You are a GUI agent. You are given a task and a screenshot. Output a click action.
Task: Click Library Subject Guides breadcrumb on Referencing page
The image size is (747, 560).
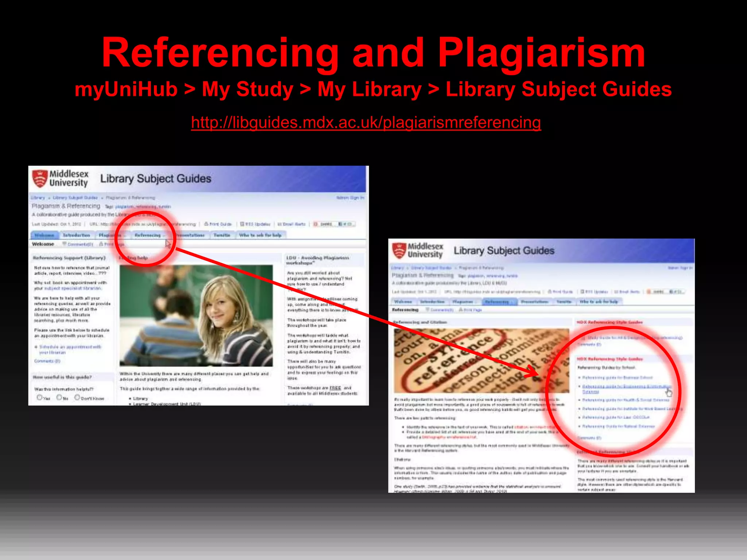point(431,268)
